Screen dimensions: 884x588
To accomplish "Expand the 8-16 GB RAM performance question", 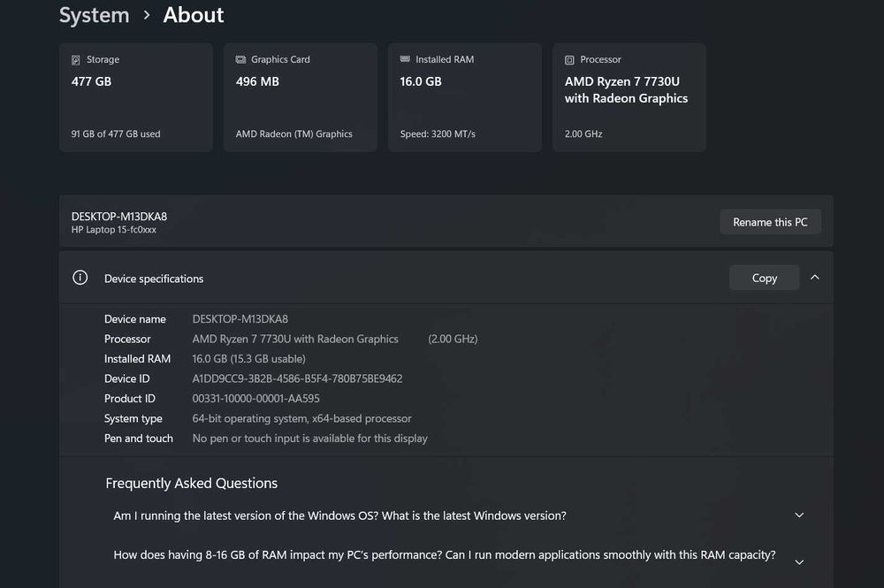I will point(799,561).
